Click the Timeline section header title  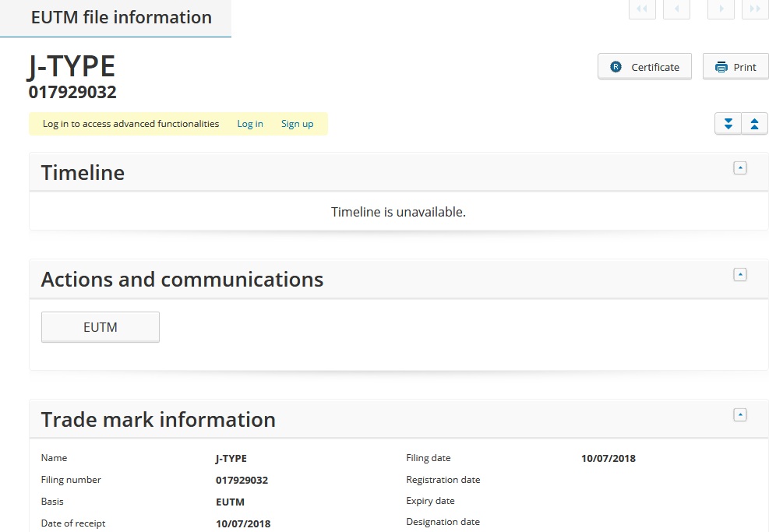83,173
